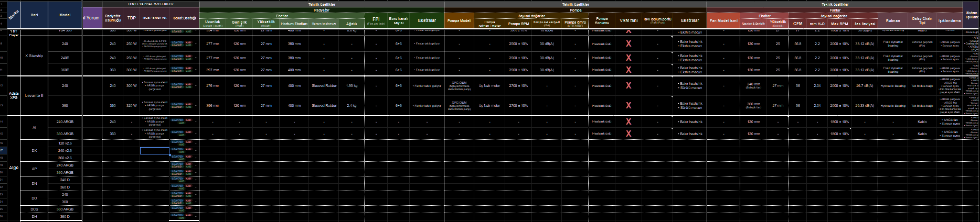Screen dimensions: 980x222
Task: Click the Pompa ömrü header
Action: click(x=575, y=24)
